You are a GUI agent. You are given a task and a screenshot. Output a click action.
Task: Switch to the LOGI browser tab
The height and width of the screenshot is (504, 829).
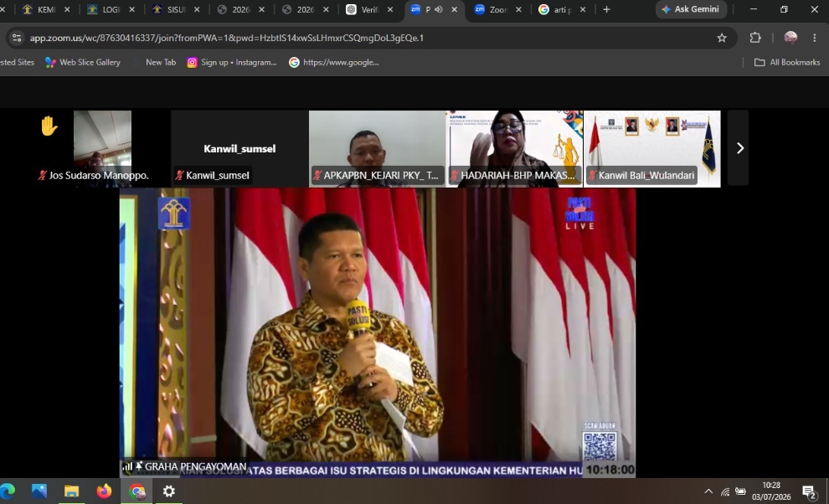click(110, 9)
